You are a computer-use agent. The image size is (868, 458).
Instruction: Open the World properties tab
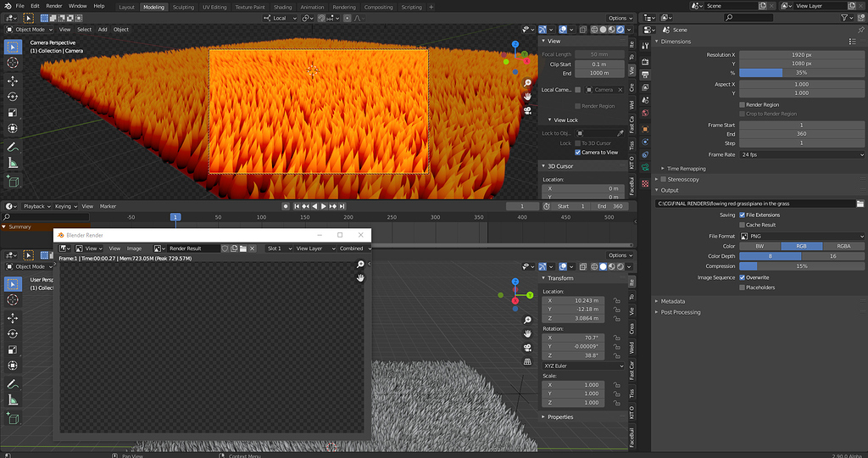pos(645,113)
